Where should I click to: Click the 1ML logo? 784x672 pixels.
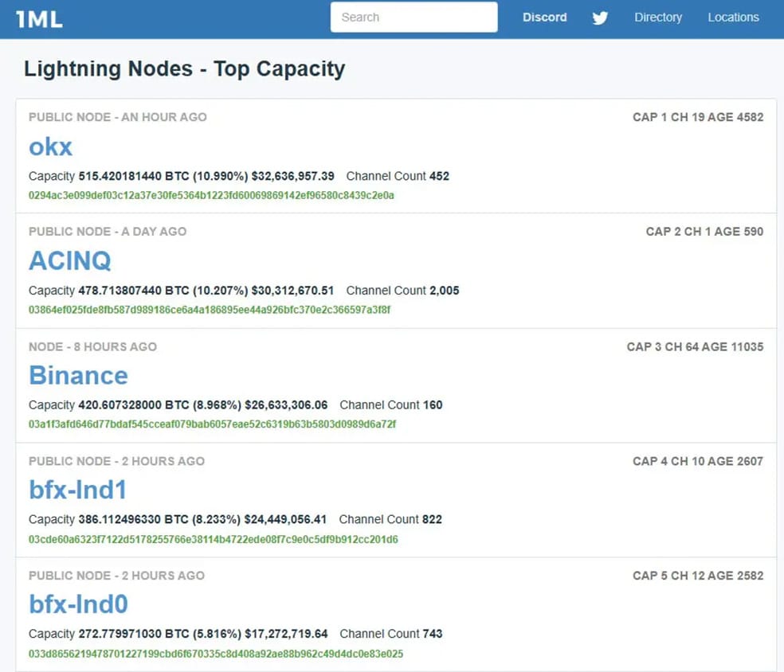40,19
